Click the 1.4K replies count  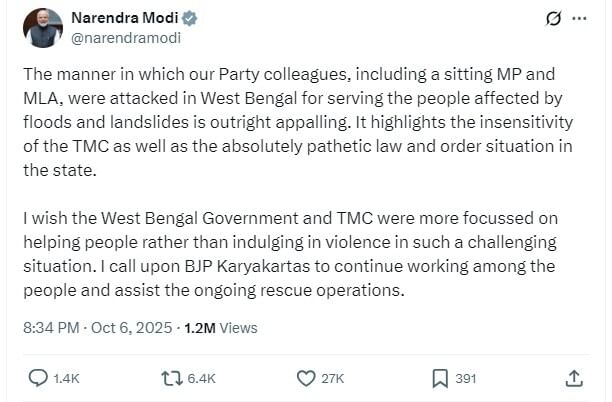(x=67, y=379)
